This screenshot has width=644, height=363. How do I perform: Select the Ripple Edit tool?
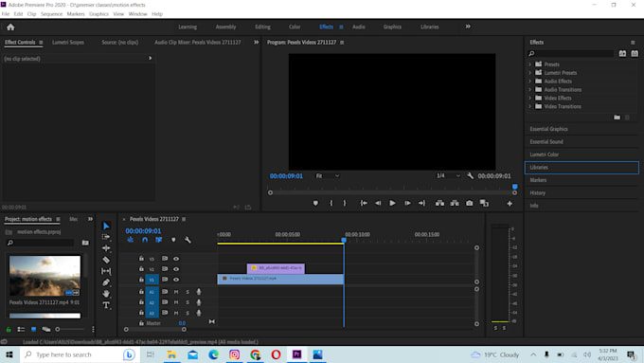(106, 248)
